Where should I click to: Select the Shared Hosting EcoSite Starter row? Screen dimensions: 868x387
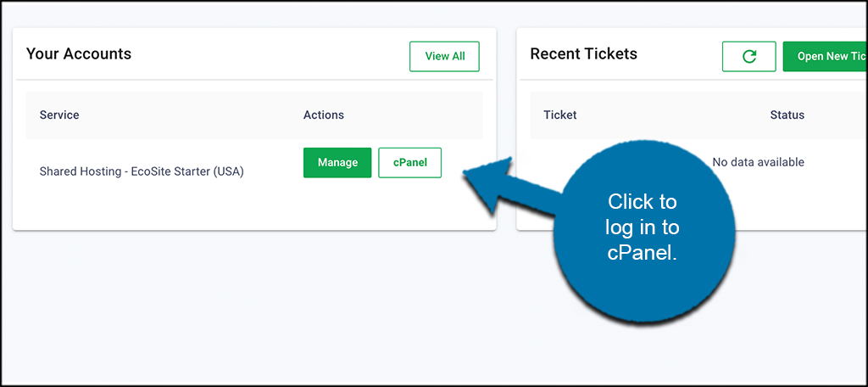(142, 171)
